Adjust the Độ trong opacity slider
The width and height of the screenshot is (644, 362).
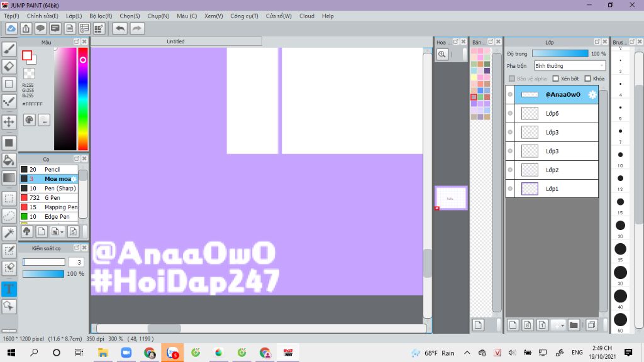560,53
